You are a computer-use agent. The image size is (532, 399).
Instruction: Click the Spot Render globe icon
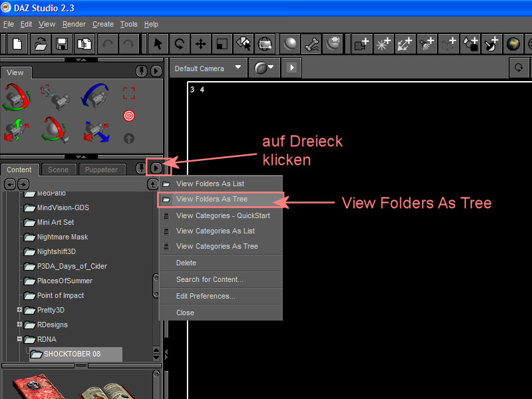(265, 44)
